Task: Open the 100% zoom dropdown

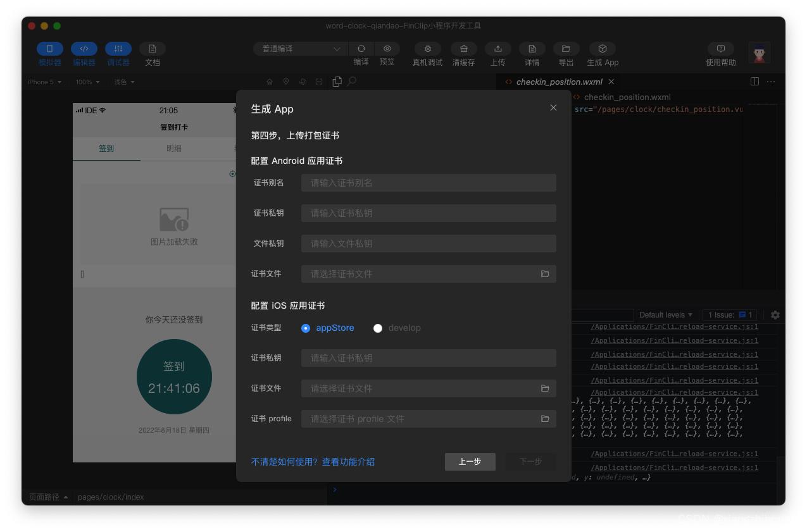Action: (88, 82)
